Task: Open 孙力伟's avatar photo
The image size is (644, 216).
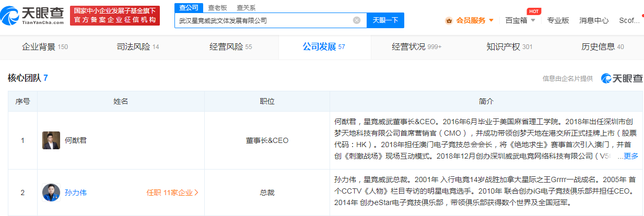Action: tap(51, 193)
